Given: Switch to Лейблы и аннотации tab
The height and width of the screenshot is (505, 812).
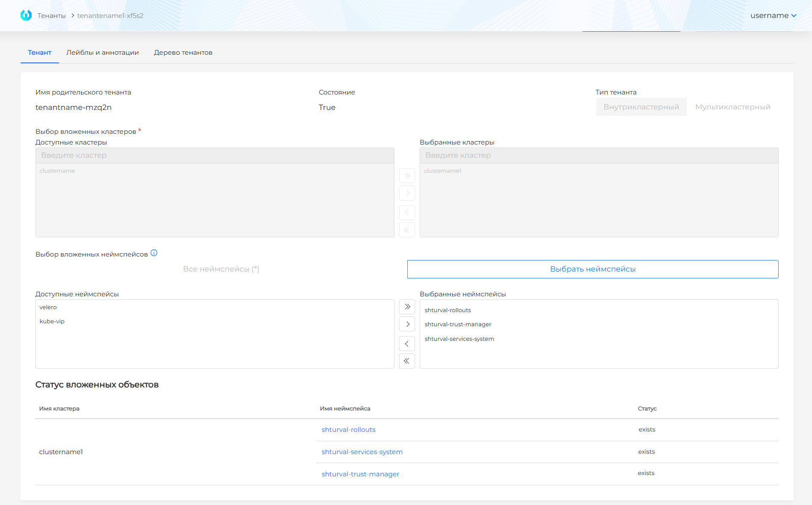Looking at the screenshot, I should point(103,53).
